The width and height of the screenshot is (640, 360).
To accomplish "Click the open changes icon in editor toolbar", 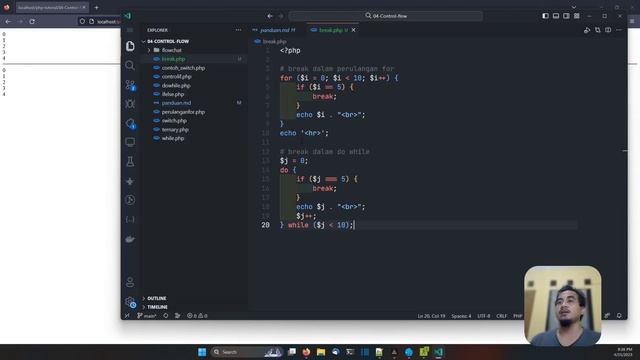I will [x=598, y=30].
